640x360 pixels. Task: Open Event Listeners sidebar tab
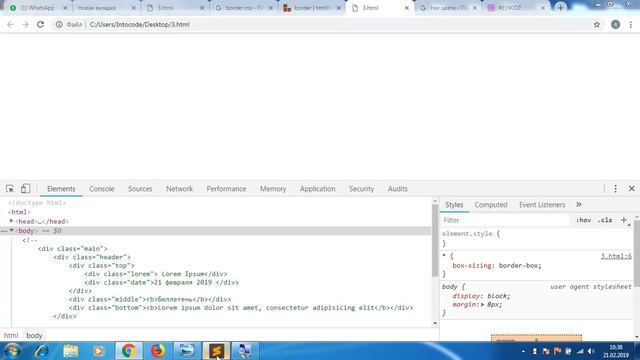point(542,204)
